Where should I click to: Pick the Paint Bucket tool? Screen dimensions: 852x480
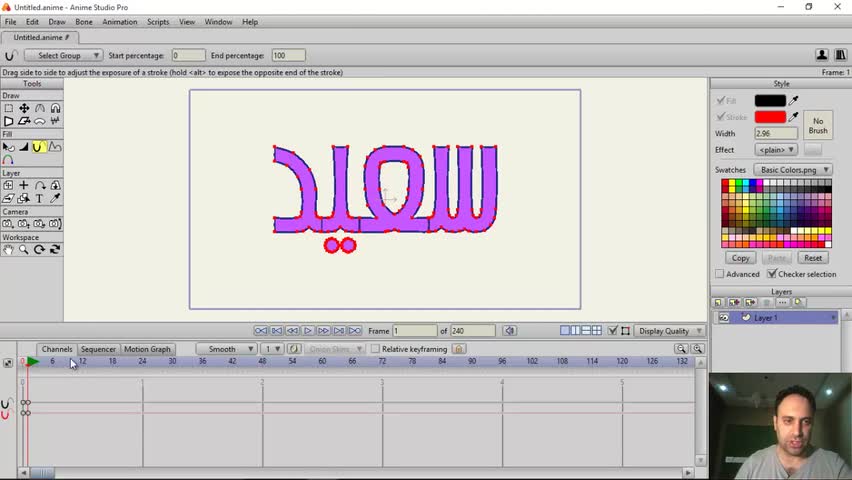[x=24, y=147]
